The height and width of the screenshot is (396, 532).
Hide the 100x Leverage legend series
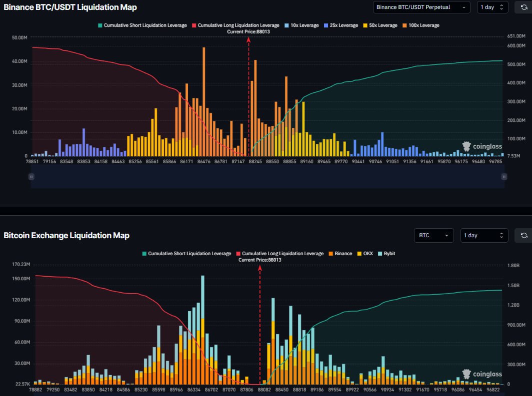421,25
